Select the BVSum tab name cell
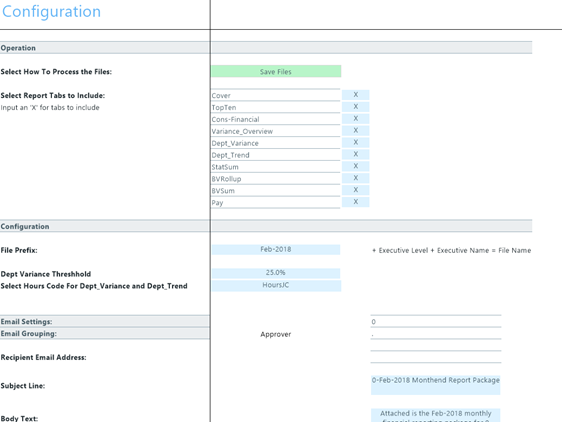The width and height of the screenshot is (562, 422). 276,190
